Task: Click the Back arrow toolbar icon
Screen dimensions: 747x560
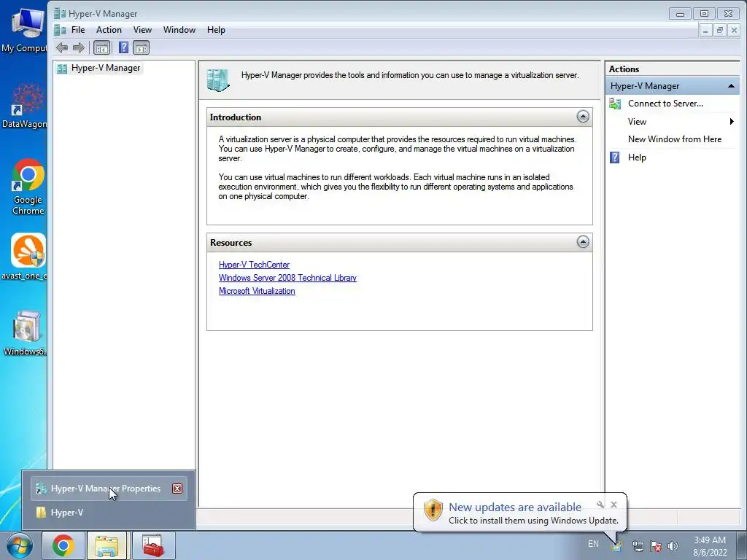Action: tap(61, 47)
